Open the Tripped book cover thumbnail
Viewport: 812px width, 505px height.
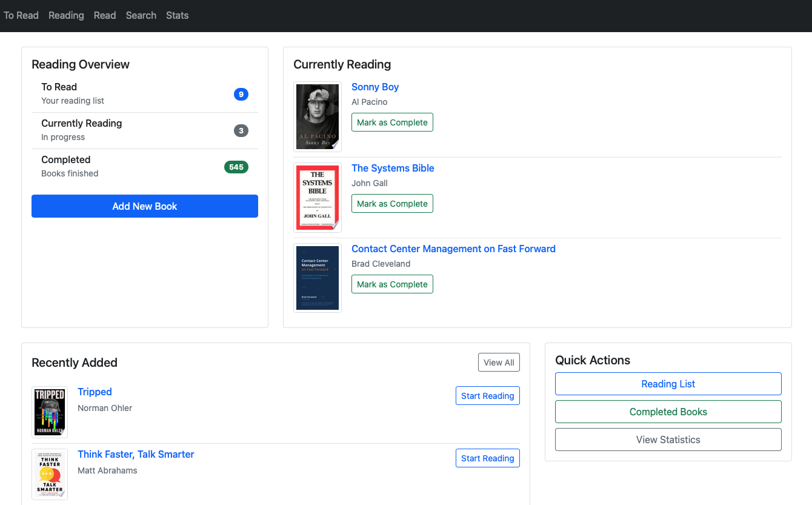click(50, 412)
